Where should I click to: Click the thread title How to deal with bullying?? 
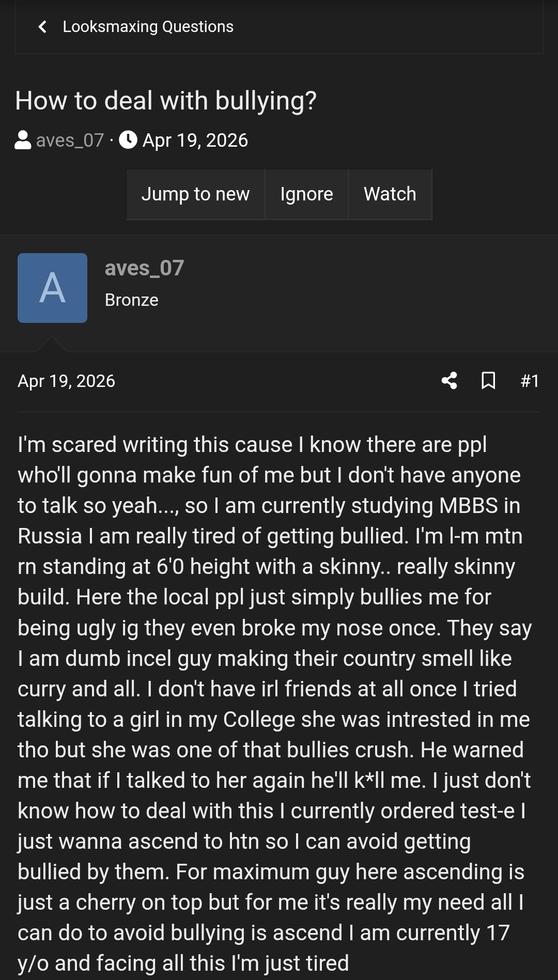pos(166,100)
